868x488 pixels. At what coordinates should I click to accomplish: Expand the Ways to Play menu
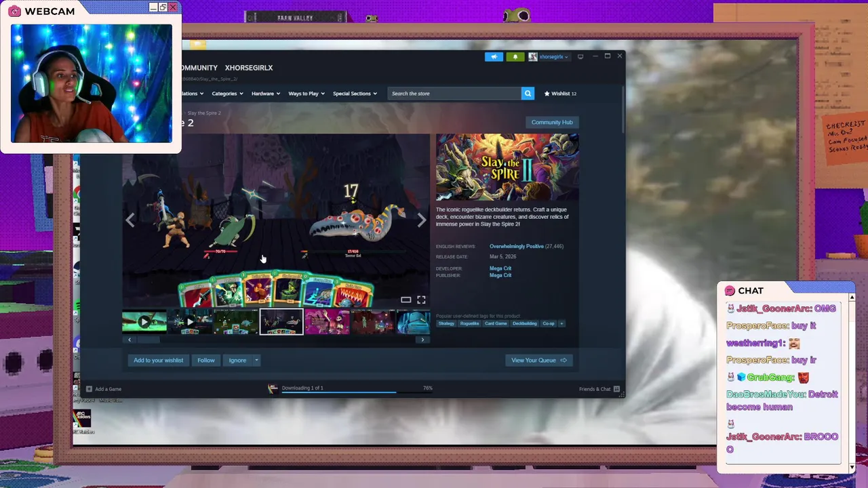click(307, 94)
